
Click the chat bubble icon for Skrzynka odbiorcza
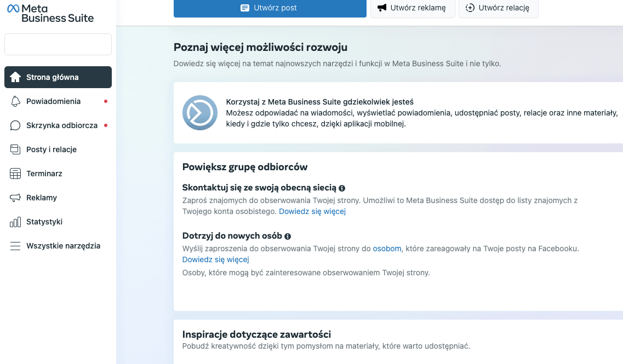[x=15, y=125]
